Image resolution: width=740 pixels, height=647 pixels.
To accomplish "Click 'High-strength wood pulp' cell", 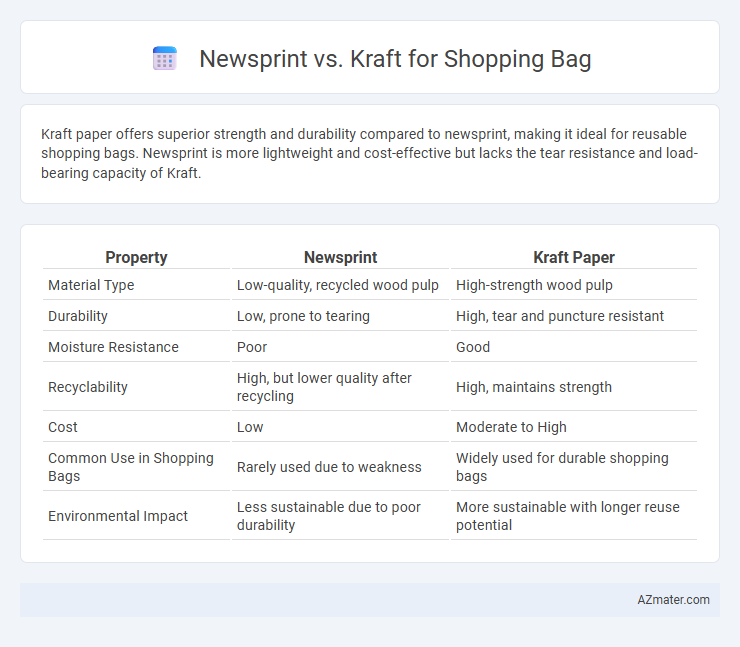I will [x=534, y=285].
